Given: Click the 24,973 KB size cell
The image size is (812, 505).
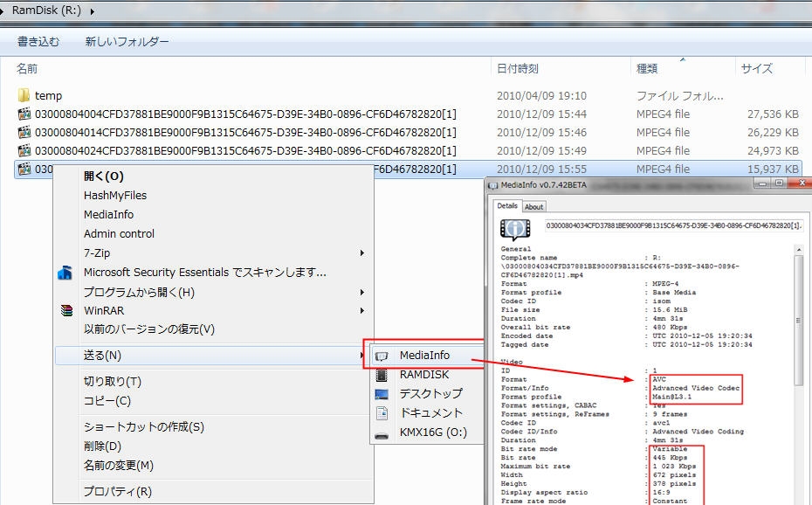Looking at the screenshot, I should point(773,151).
